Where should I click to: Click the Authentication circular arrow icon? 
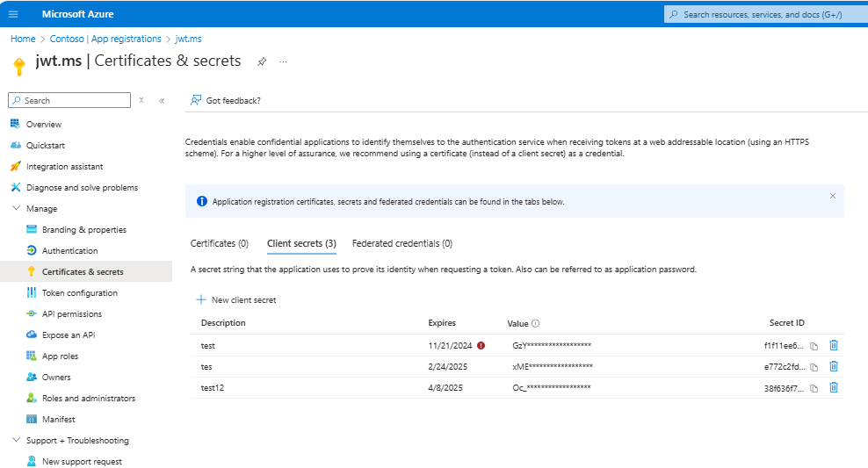[32, 250]
